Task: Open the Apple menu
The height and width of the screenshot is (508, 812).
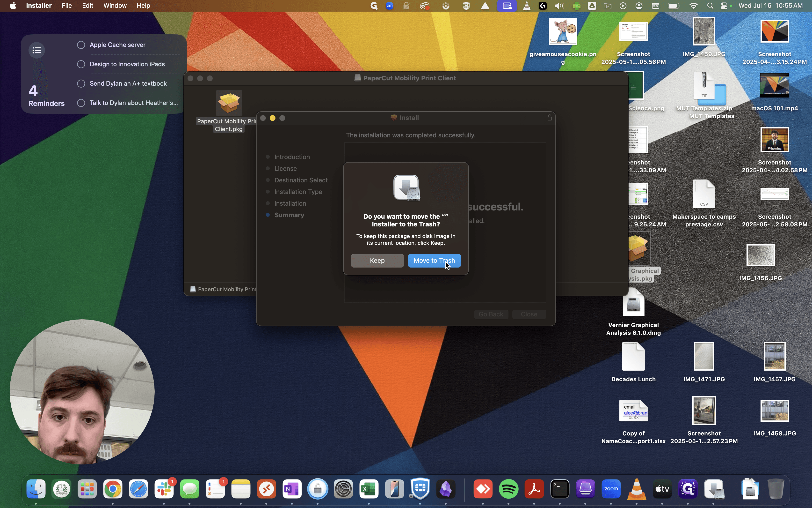Action: coord(13,6)
